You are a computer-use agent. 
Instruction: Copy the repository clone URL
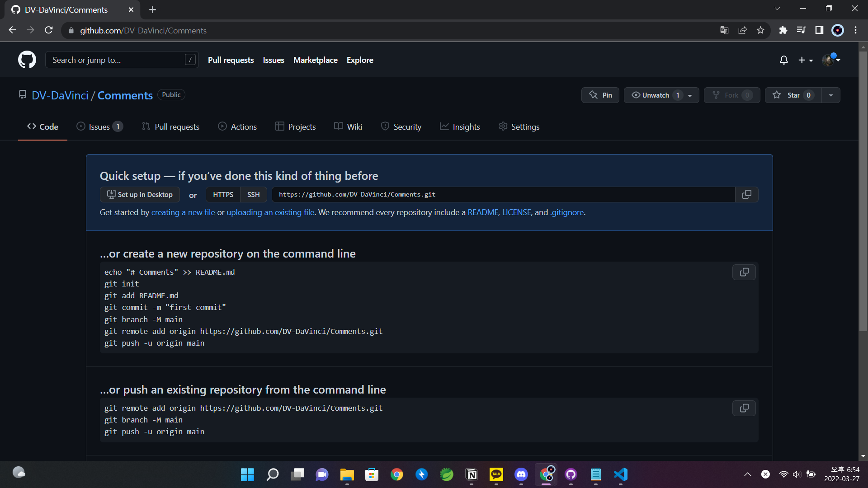coord(747,194)
